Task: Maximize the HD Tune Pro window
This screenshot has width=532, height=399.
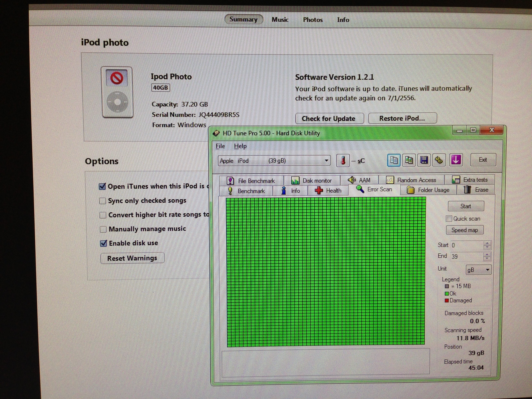Action: coord(473,130)
